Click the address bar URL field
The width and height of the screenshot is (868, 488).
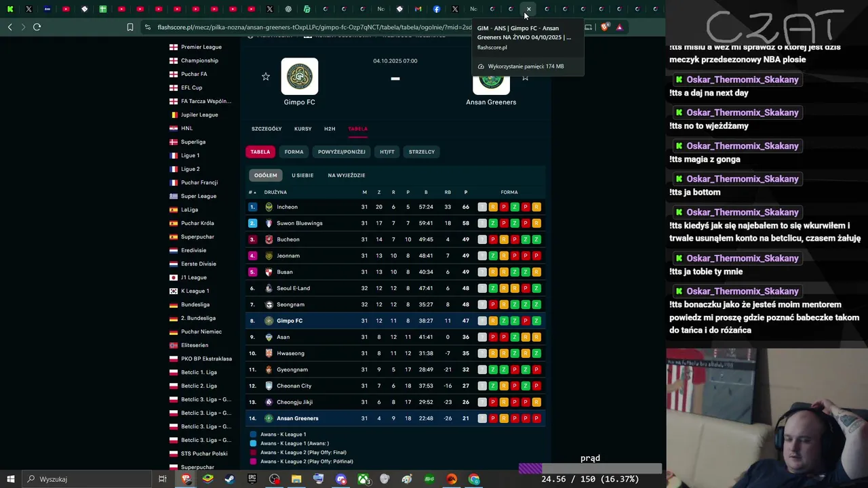pyautogui.click(x=313, y=27)
